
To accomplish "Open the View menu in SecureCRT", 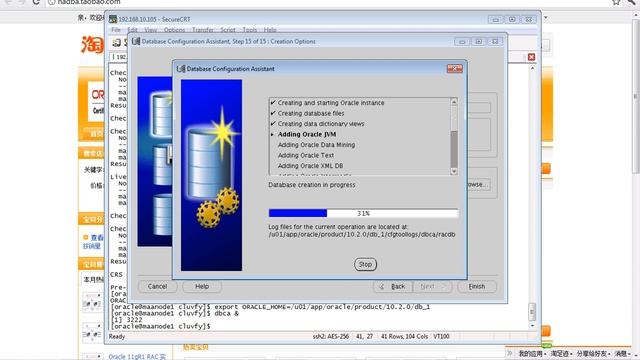I will coord(151,30).
